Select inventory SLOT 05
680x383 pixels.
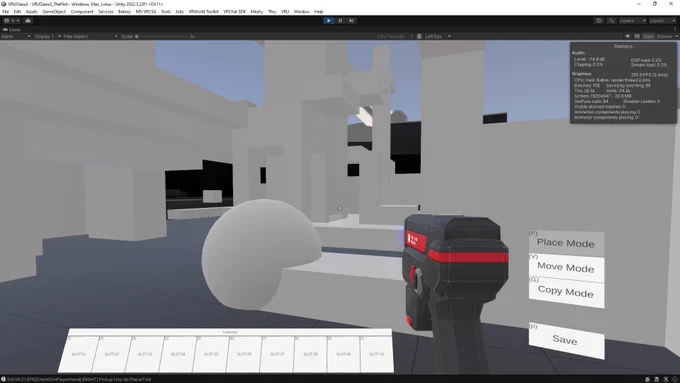coord(211,354)
